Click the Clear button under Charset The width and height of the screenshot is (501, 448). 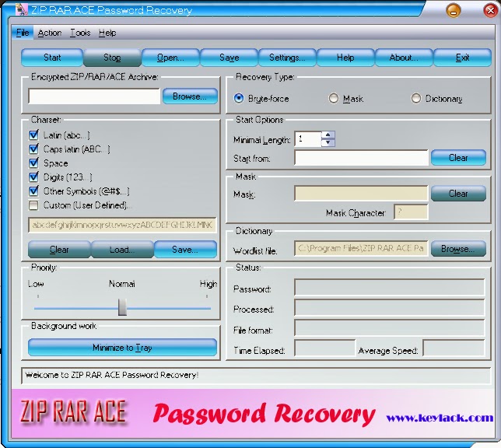(x=59, y=249)
